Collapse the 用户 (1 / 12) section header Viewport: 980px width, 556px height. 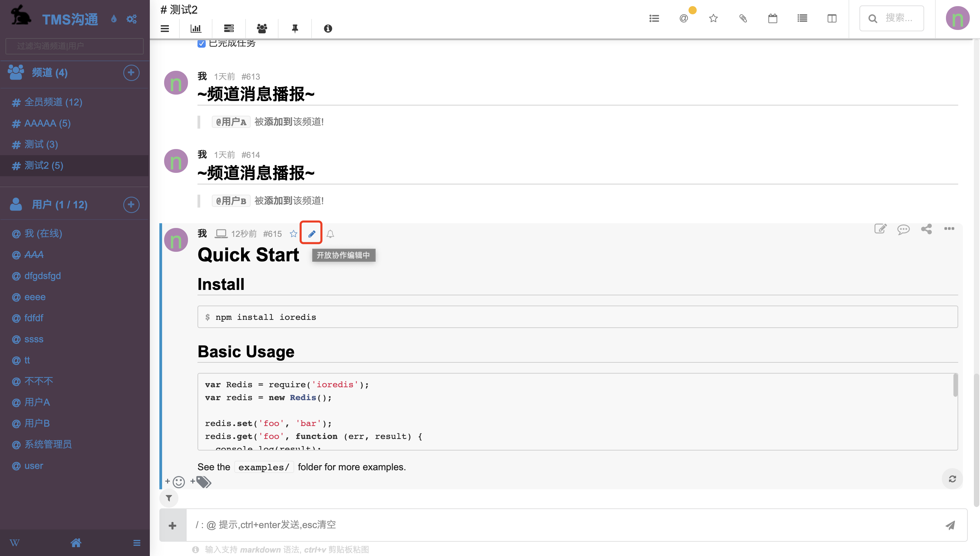pyautogui.click(x=60, y=204)
